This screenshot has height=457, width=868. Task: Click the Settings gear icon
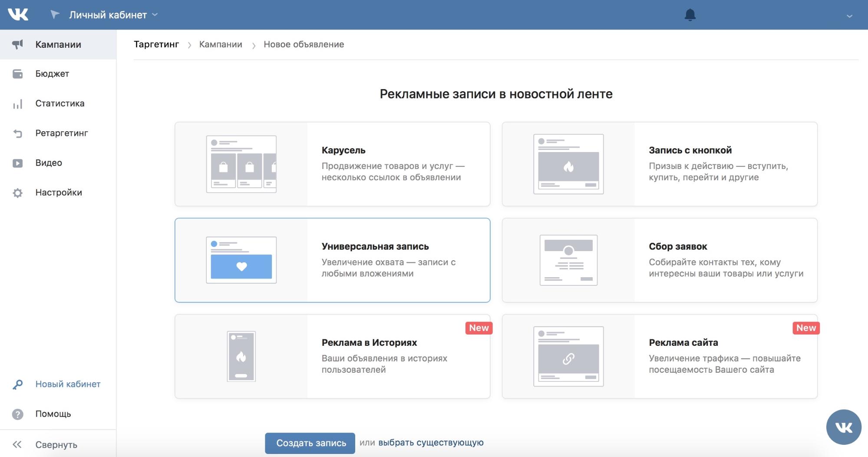(x=17, y=193)
